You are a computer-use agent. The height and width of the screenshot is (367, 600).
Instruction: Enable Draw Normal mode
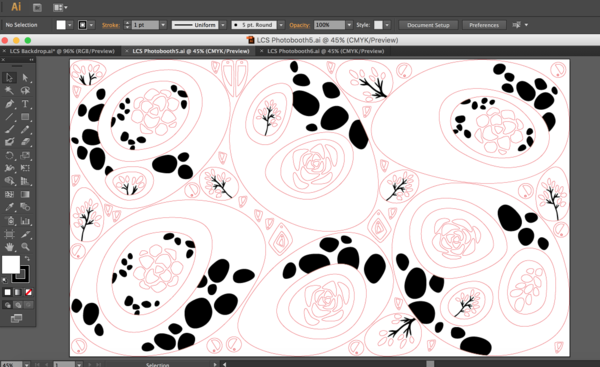(x=7, y=305)
